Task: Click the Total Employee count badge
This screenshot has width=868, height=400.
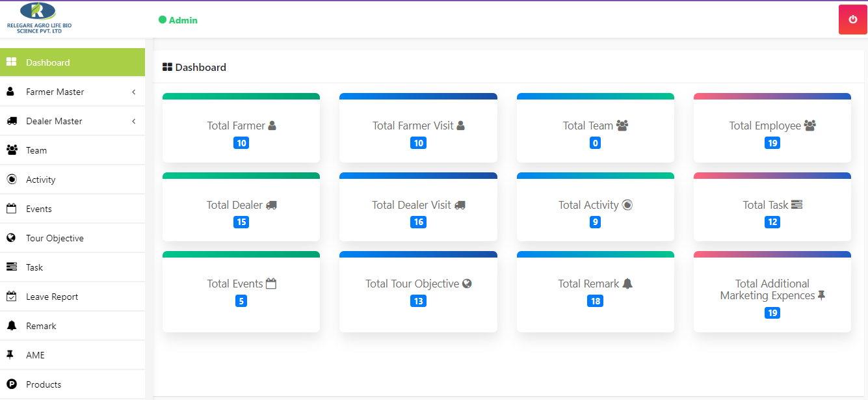Action: click(772, 143)
